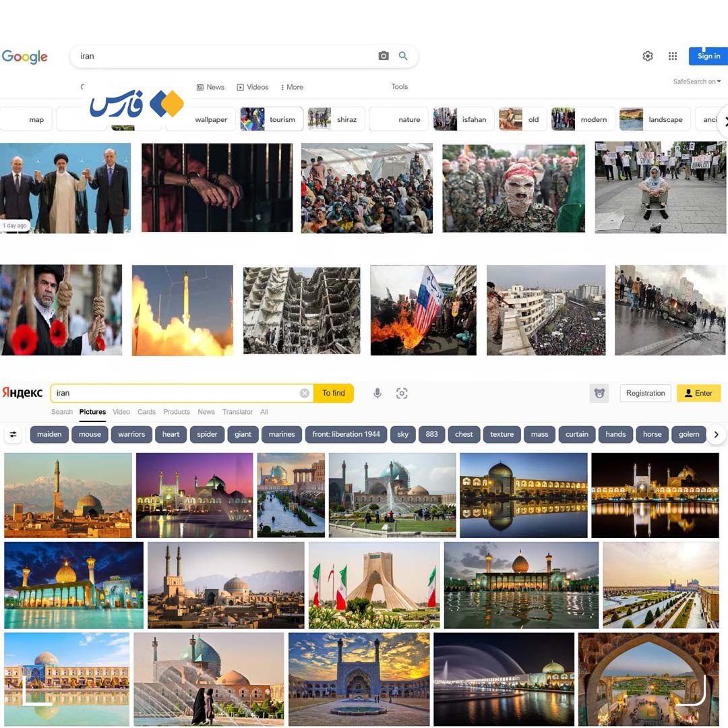Click the Google search by image camera icon
The height and width of the screenshot is (728, 728).
(384, 56)
